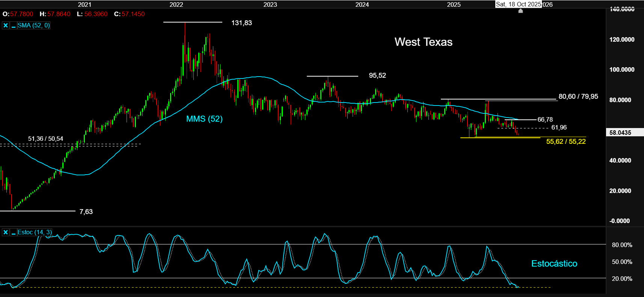Click the 100.0000 mark on the price axis

pos(621,69)
